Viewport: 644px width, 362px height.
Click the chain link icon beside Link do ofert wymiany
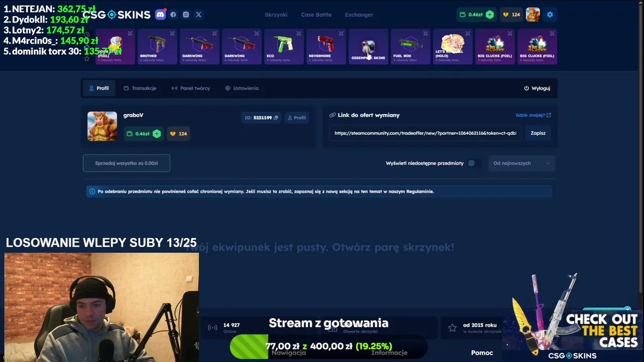[332, 115]
